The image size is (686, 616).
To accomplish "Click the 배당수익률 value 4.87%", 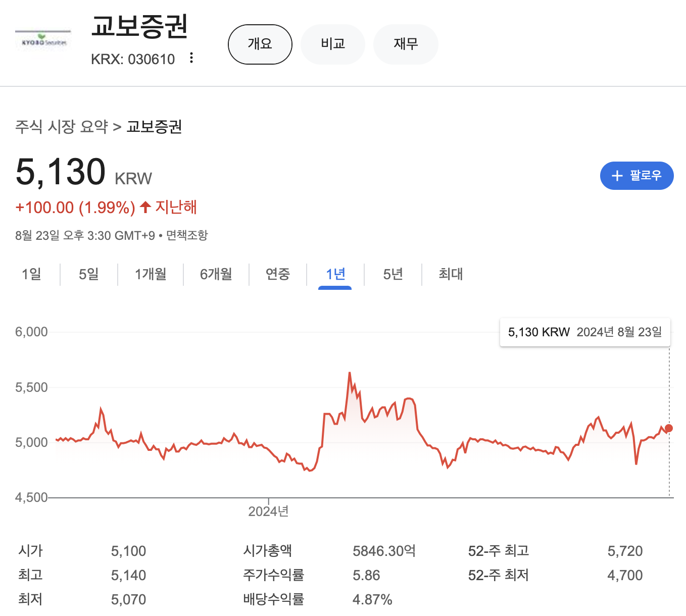I will point(372,599).
